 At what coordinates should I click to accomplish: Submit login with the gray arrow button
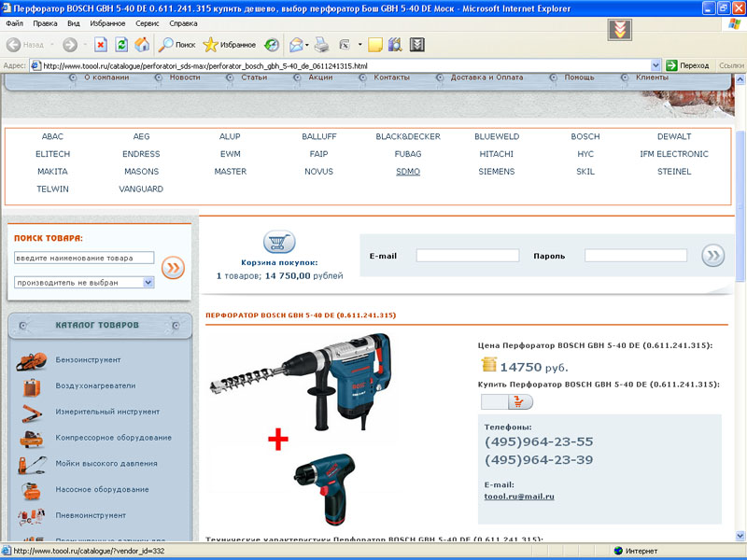pos(713,256)
